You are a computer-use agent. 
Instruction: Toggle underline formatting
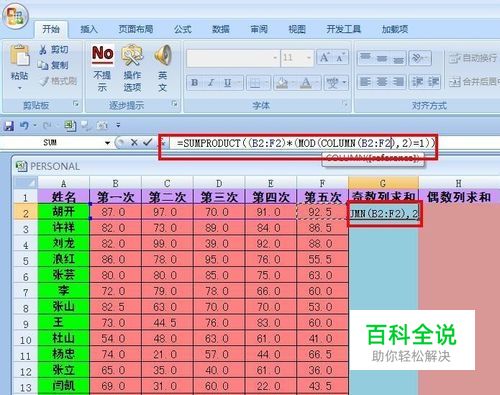click(x=227, y=83)
